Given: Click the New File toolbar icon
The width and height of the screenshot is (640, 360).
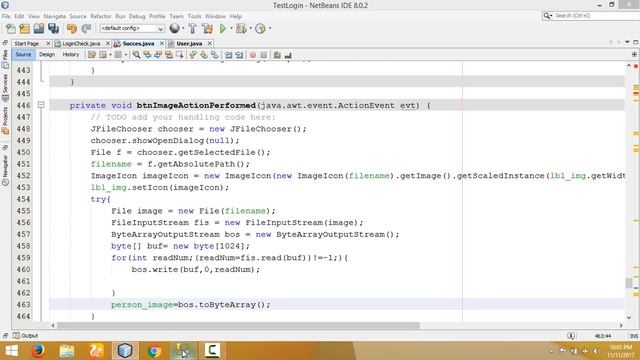Looking at the screenshot, I should coord(11,29).
